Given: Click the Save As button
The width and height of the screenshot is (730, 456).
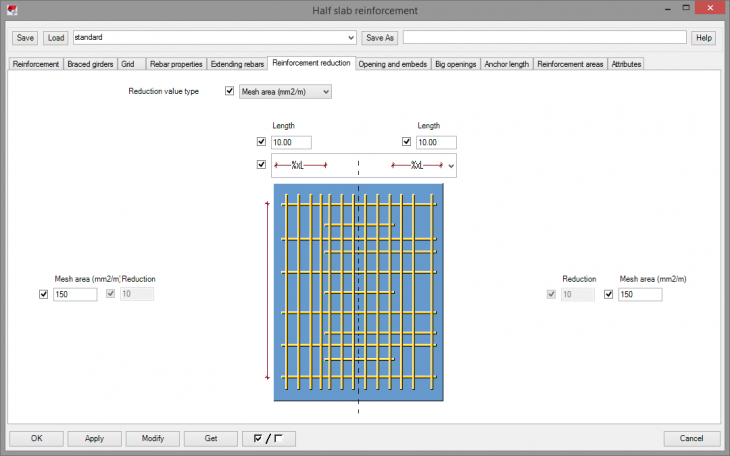Looking at the screenshot, I should point(379,37).
